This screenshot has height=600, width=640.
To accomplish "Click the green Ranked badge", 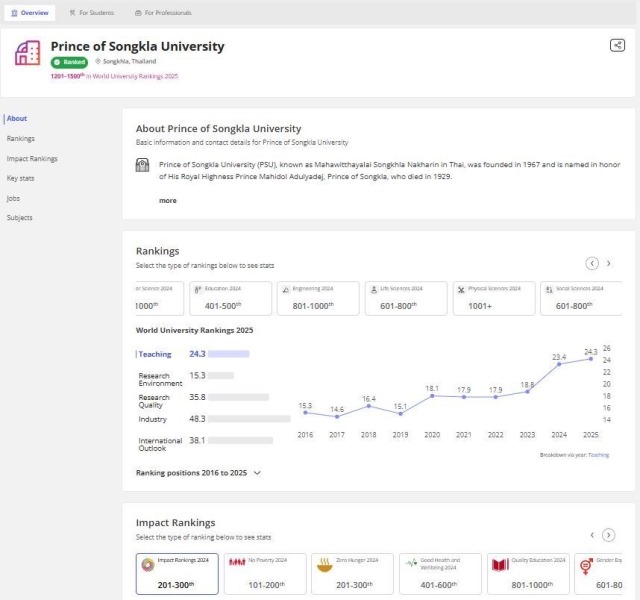I will (x=69, y=62).
